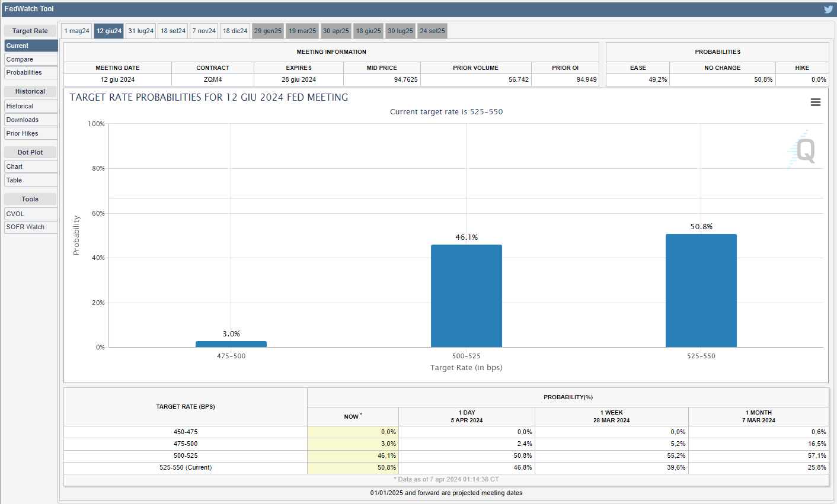Open SOFR Watch tool
Viewport: 837px width, 504px height.
(31, 227)
